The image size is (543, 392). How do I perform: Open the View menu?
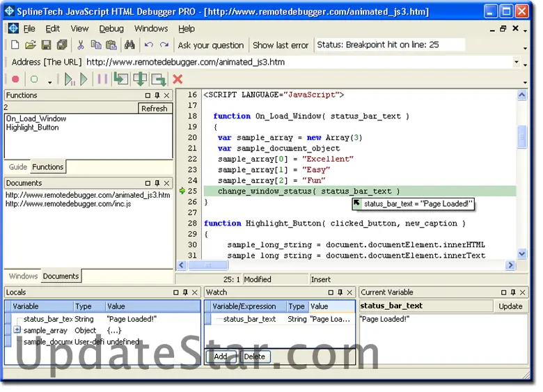79,29
